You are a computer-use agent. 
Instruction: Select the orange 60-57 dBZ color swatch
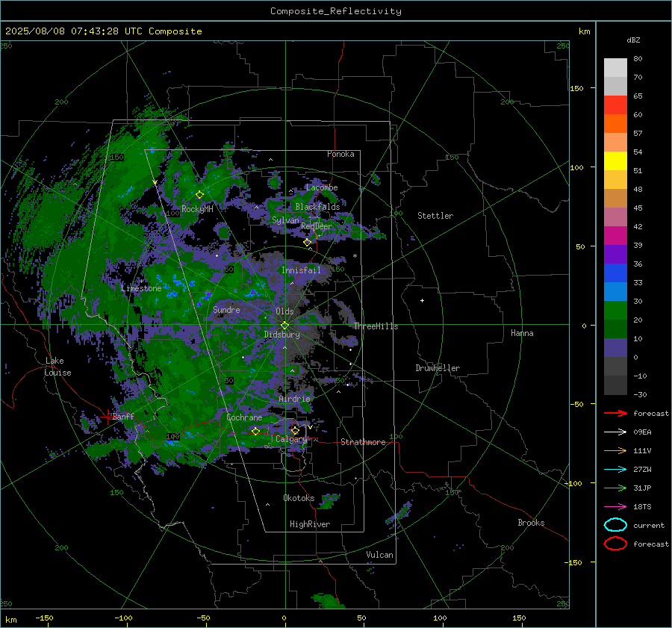(615, 124)
